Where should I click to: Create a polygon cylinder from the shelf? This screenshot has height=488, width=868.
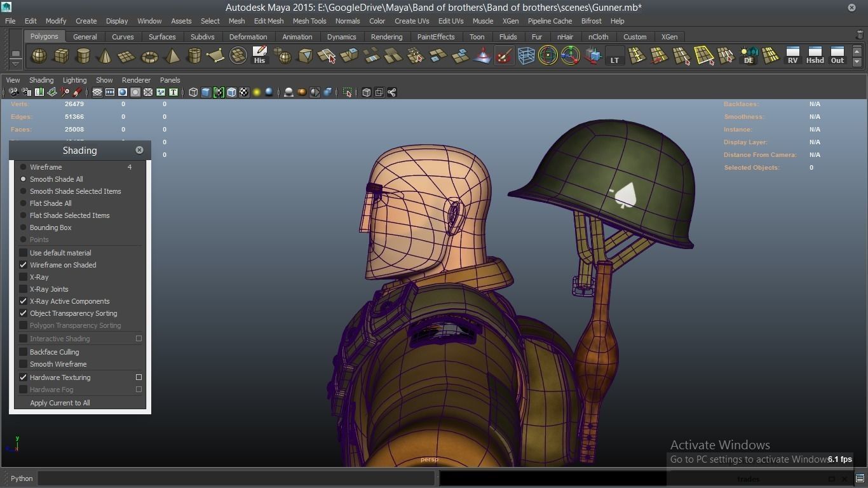83,56
